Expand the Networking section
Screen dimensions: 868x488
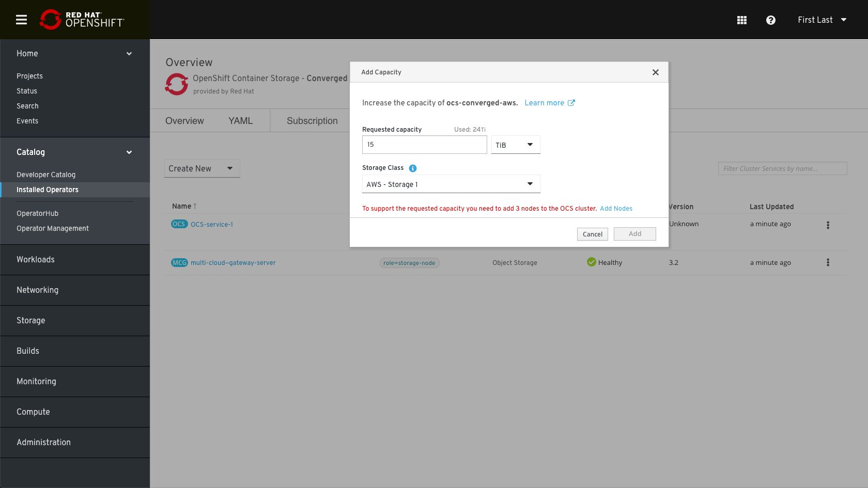[x=75, y=290]
